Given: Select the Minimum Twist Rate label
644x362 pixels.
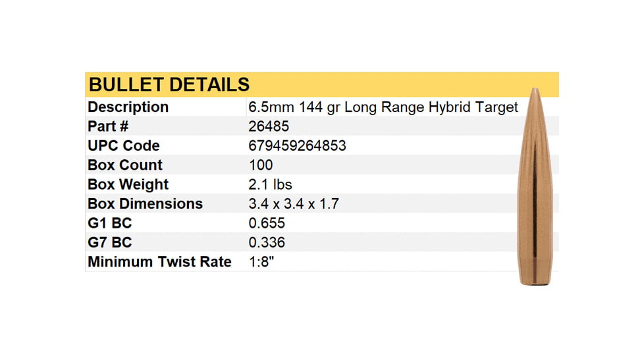Looking at the screenshot, I should pyautogui.click(x=160, y=262).
